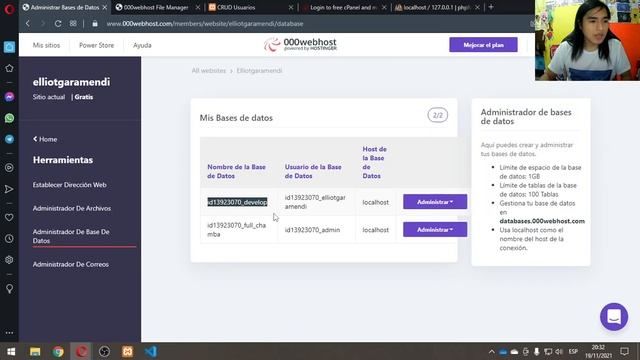Expand Administrar dropdown for id13923070_develop

[435, 202]
